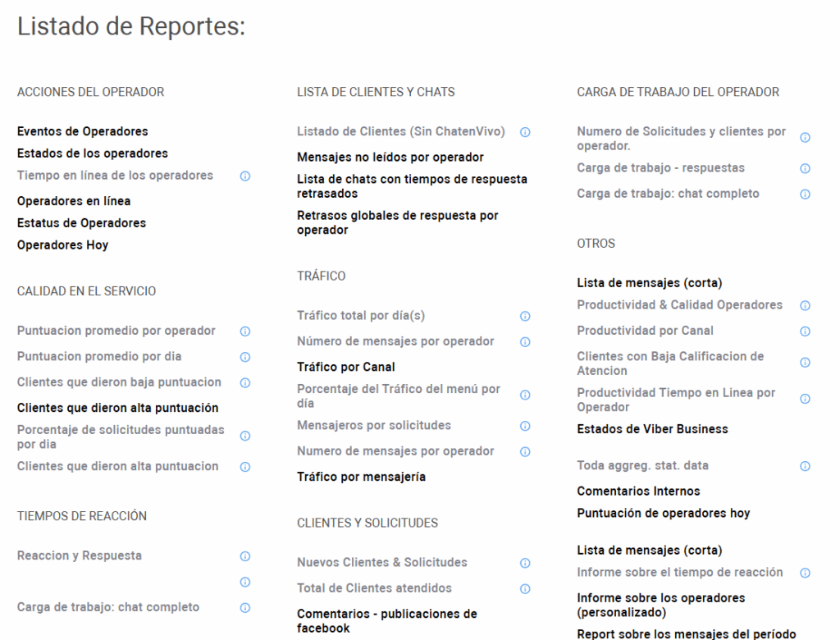Open the Tráfico por mensajería report
The height and width of the screenshot is (640, 840).
pyautogui.click(x=361, y=478)
